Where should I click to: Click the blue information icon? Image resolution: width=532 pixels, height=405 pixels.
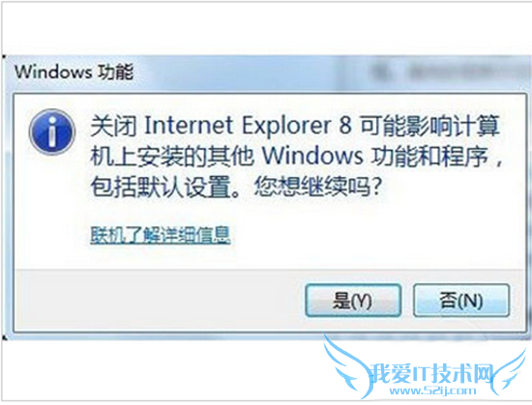pos(52,131)
